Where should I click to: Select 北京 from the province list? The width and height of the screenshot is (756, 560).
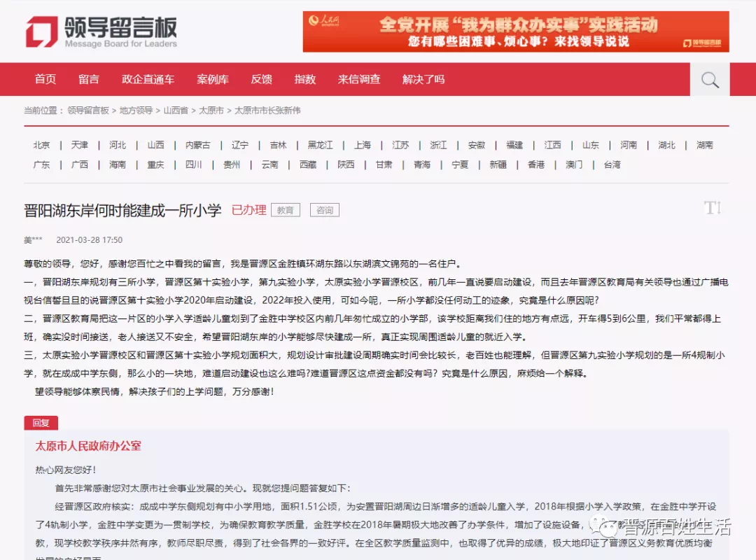(x=41, y=145)
